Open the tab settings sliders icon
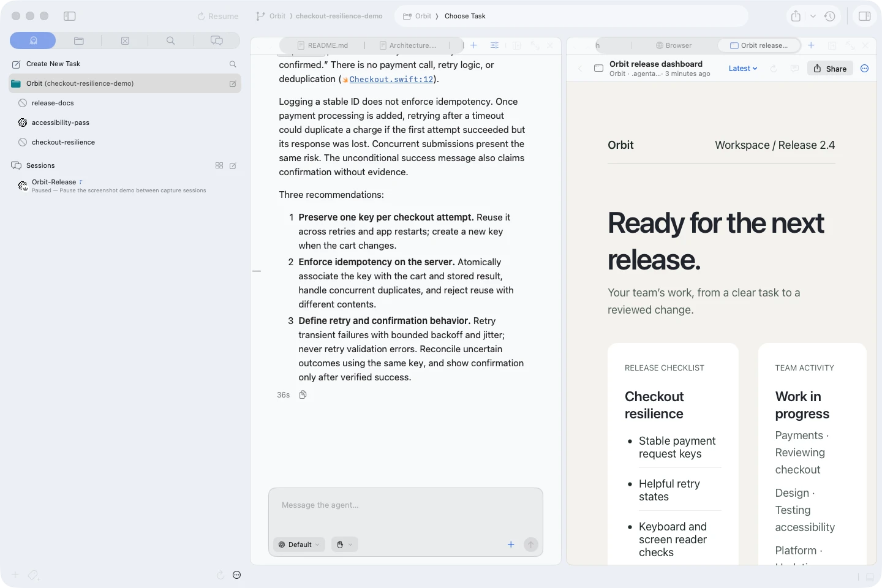 [494, 45]
